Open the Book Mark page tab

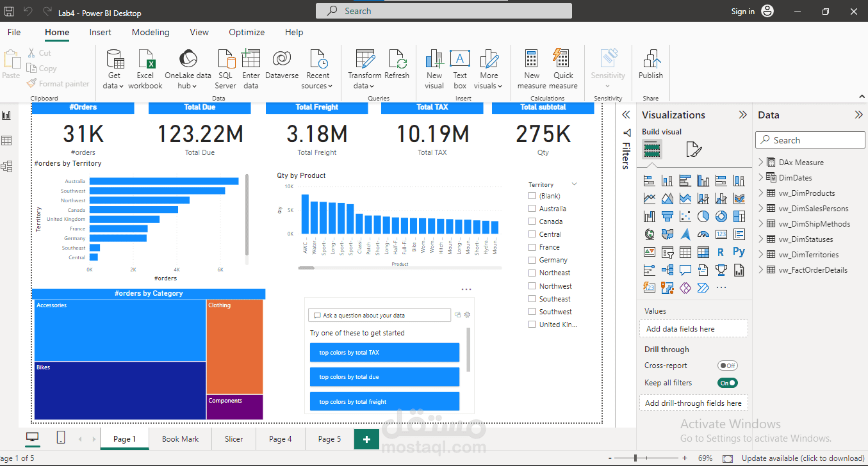pos(180,438)
